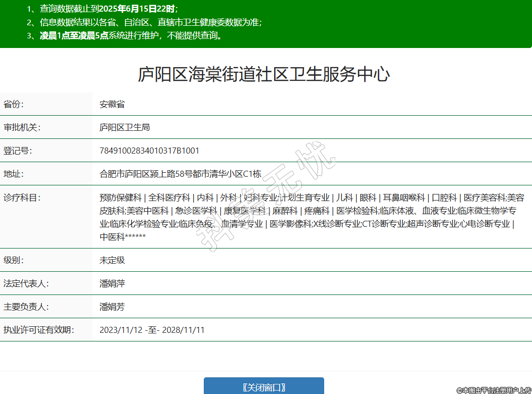
Task: Click the 地址 row label
Action: tap(14, 174)
